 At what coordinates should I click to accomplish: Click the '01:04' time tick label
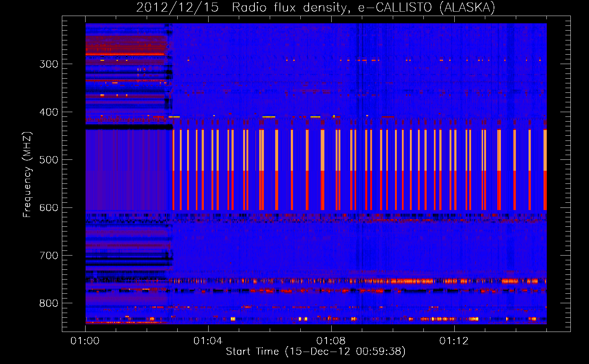point(208,341)
